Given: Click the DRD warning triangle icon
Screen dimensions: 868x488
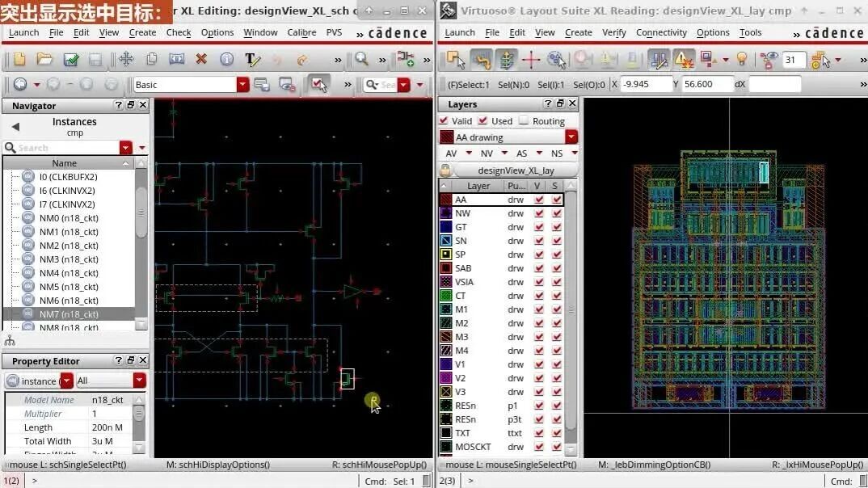Looking at the screenshot, I should 685,59.
